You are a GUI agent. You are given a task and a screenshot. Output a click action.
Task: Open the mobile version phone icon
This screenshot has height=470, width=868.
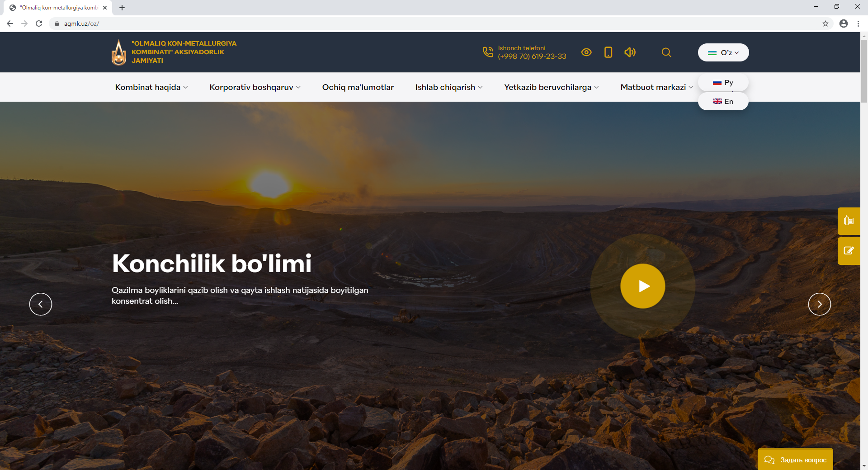pos(608,52)
